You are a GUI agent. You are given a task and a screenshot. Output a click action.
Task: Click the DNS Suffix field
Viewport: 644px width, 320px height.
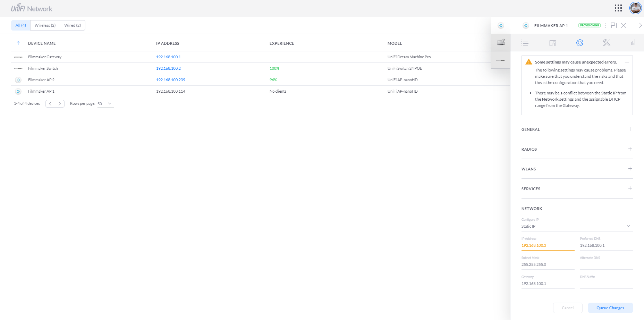[x=606, y=284]
